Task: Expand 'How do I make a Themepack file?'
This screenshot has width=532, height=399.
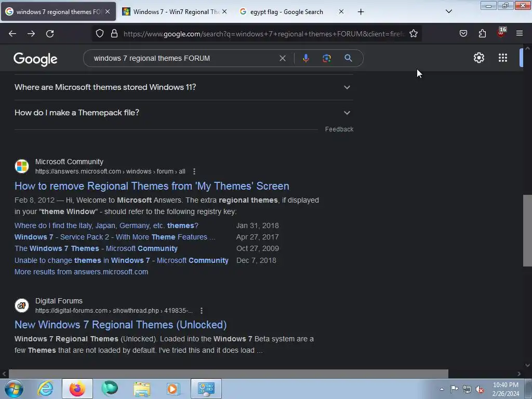Action: pos(184,113)
